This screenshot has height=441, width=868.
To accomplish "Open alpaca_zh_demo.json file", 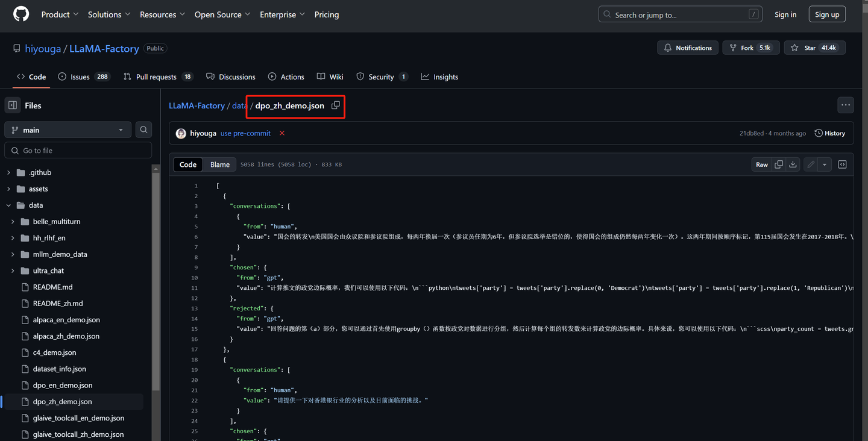I will tap(66, 336).
